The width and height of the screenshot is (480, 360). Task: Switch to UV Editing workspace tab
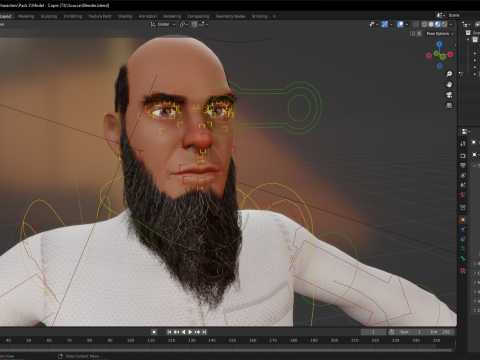tap(73, 16)
